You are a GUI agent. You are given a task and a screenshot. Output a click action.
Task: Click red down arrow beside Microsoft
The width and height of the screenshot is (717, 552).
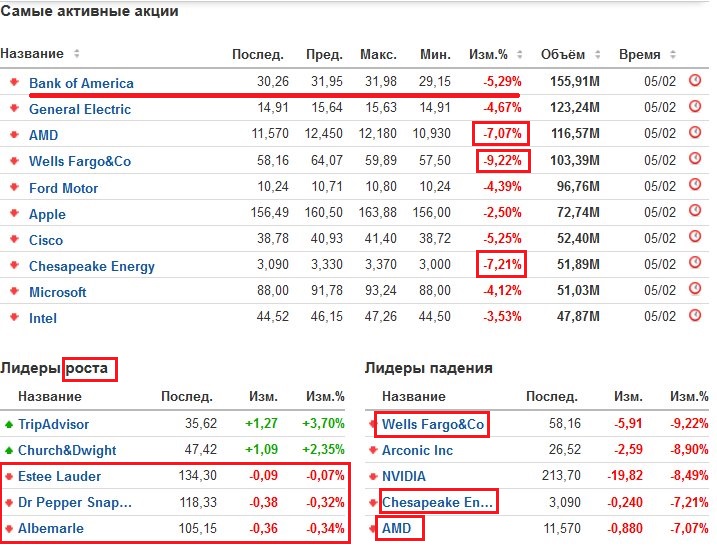click(x=14, y=291)
